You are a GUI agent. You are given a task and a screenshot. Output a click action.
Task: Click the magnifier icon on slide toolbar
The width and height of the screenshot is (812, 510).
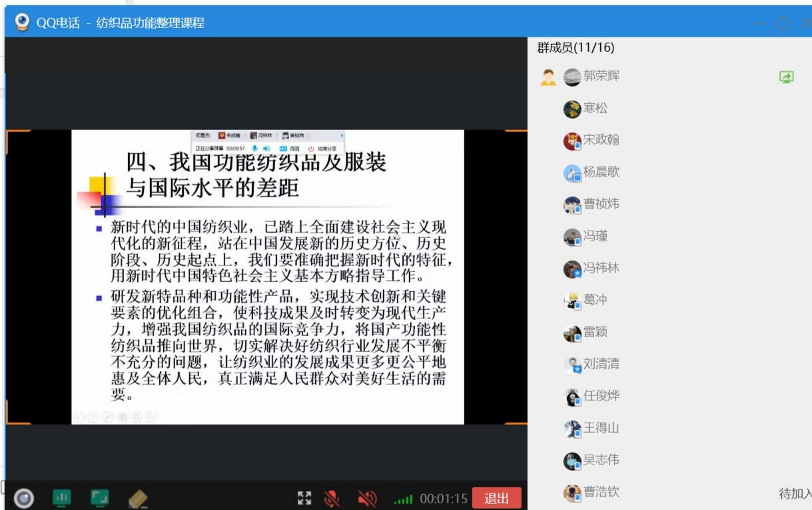pos(137,417)
